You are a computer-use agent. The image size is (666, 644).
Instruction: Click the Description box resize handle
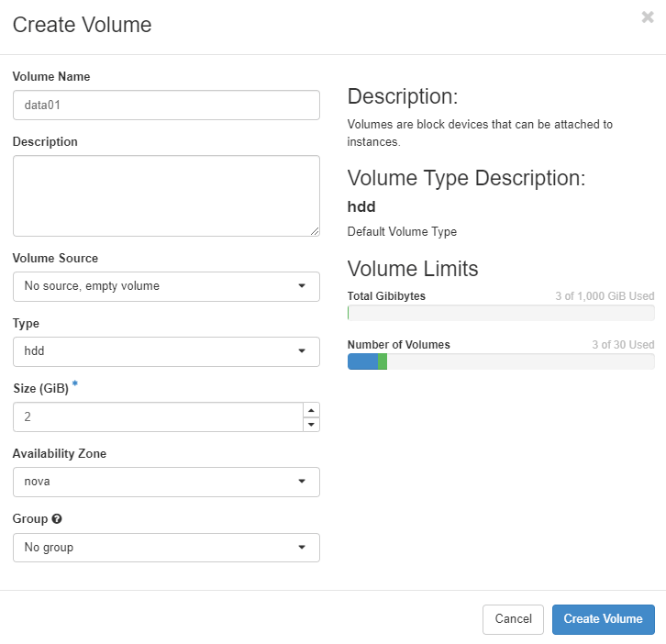(x=315, y=231)
